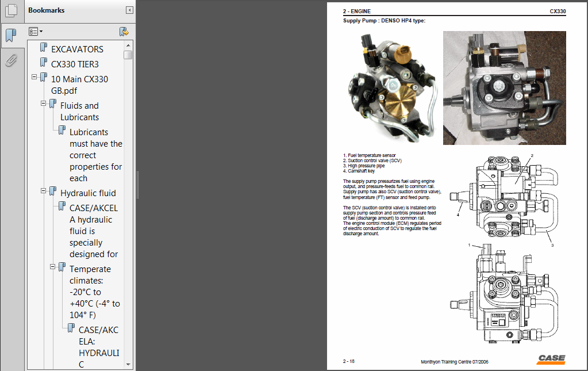The height and width of the screenshot is (371, 588).
Task: Open the Fluids and Lubricants bookmark
Action: (x=79, y=112)
